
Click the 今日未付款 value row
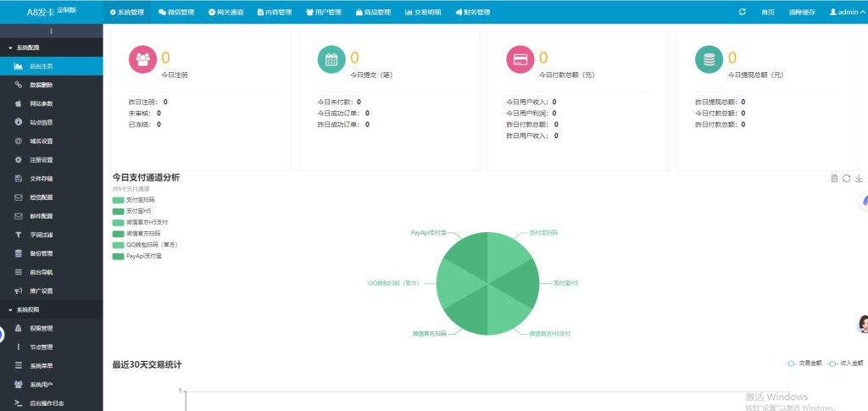339,102
